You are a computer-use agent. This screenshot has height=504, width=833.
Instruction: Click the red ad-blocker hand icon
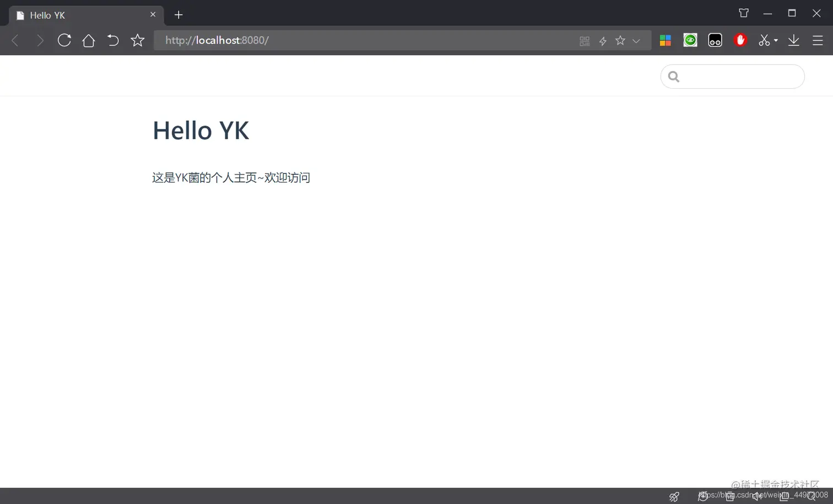click(x=740, y=40)
